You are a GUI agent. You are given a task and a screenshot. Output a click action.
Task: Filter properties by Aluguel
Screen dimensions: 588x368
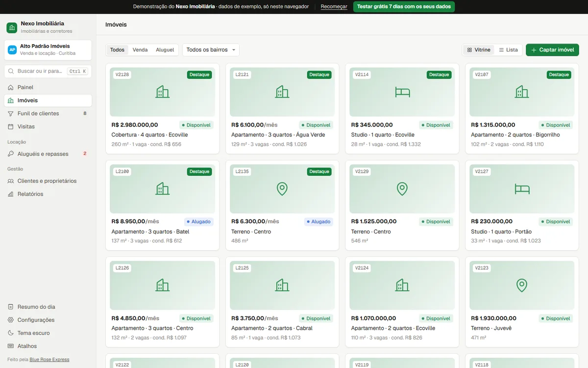165,50
